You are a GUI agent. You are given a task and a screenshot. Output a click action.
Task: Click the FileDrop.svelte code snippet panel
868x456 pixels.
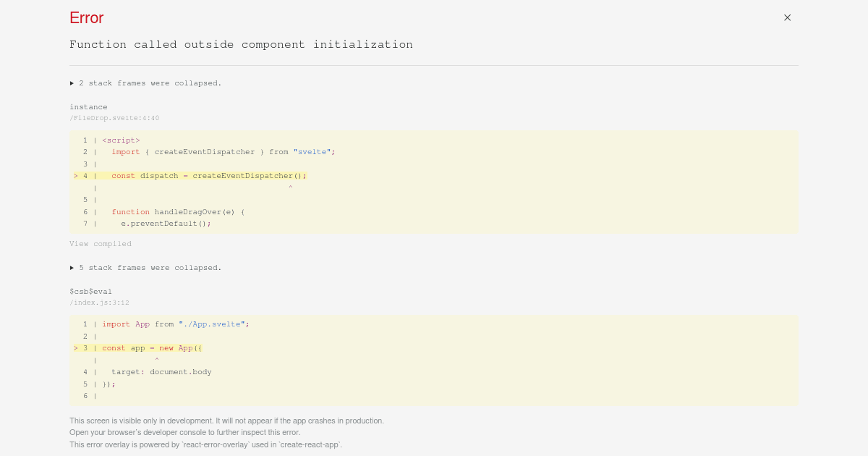434,182
